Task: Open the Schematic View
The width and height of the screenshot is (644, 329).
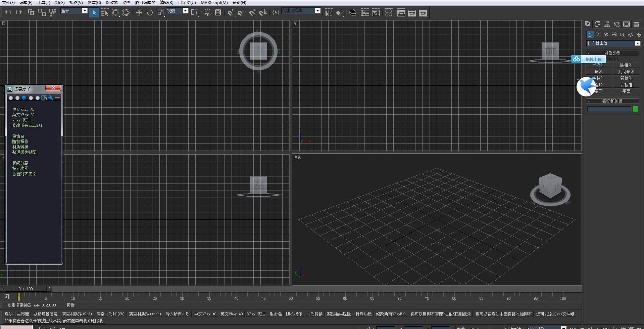Action: 376,13
